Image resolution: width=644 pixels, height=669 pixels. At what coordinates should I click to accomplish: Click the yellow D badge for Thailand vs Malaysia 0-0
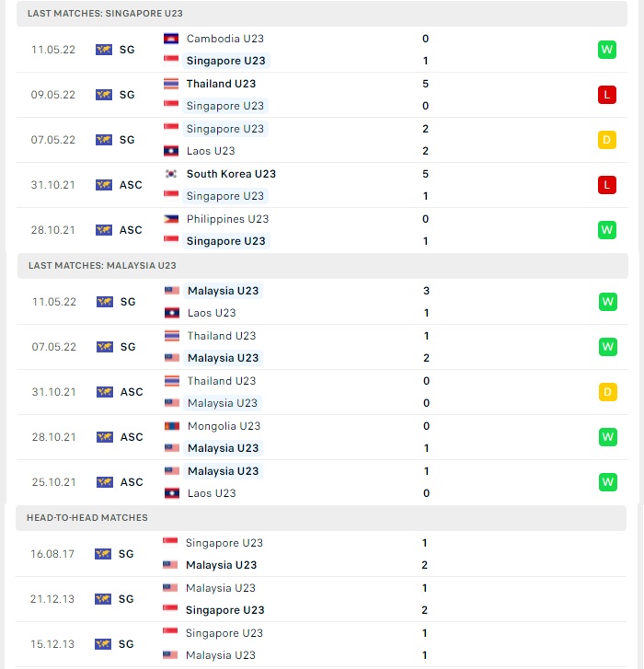[x=608, y=392]
